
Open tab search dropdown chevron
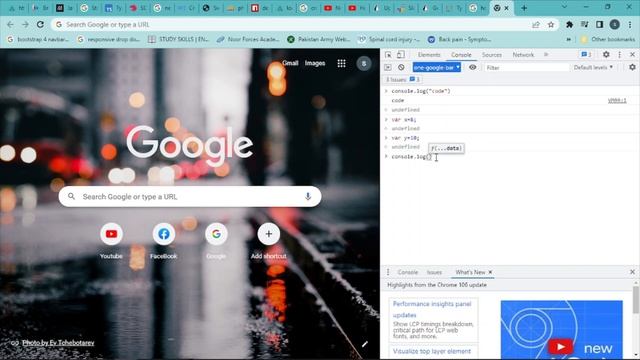564,7
